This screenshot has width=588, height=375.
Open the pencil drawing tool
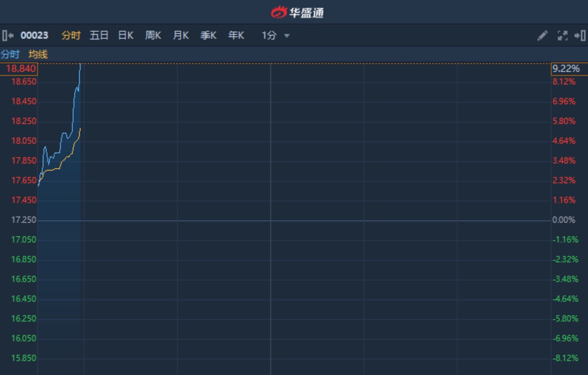click(542, 36)
